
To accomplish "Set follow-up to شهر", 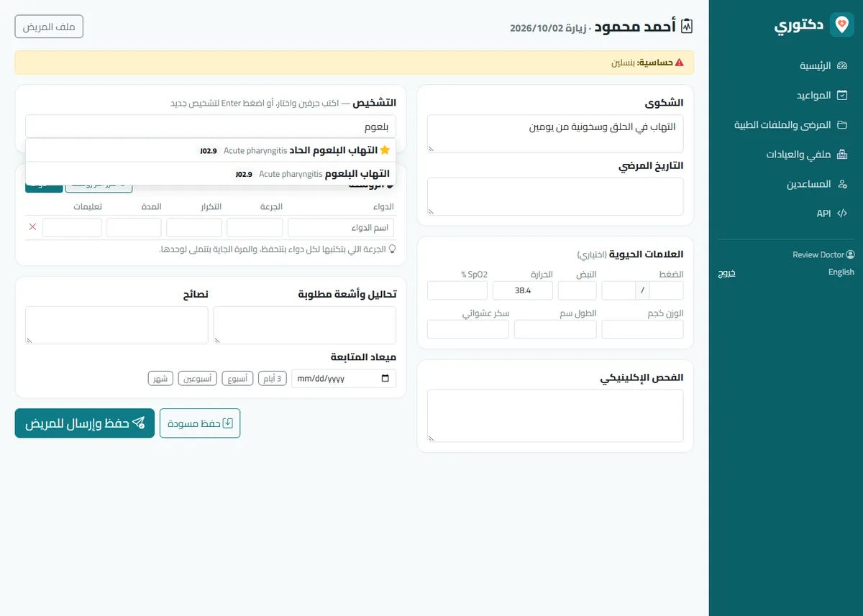I will 160,379.
